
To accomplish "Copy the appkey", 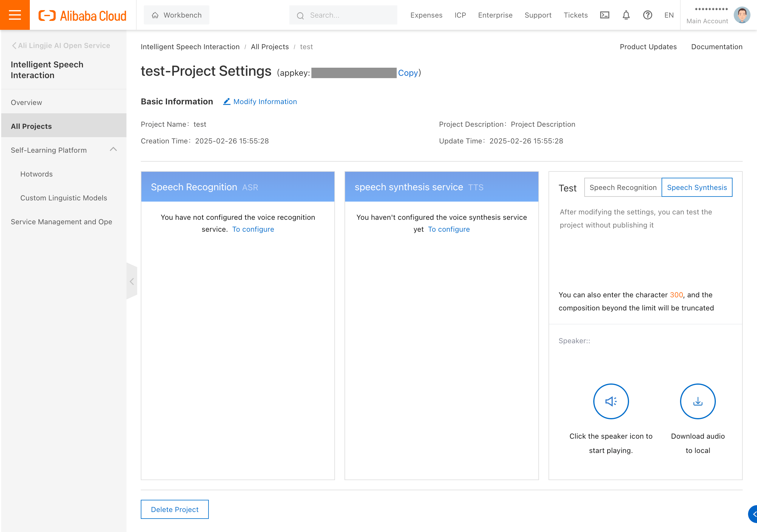I will pyautogui.click(x=407, y=73).
